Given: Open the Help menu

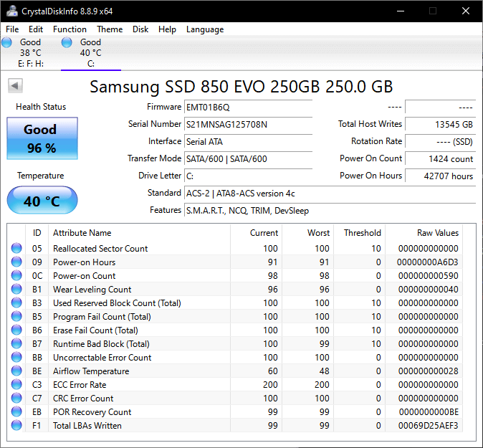Looking at the screenshot, I should [x=167, y=29].
